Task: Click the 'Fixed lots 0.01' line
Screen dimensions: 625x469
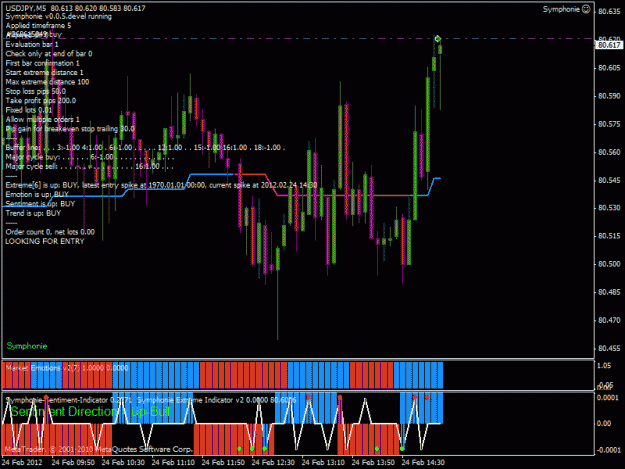Action: pos(29,110)
